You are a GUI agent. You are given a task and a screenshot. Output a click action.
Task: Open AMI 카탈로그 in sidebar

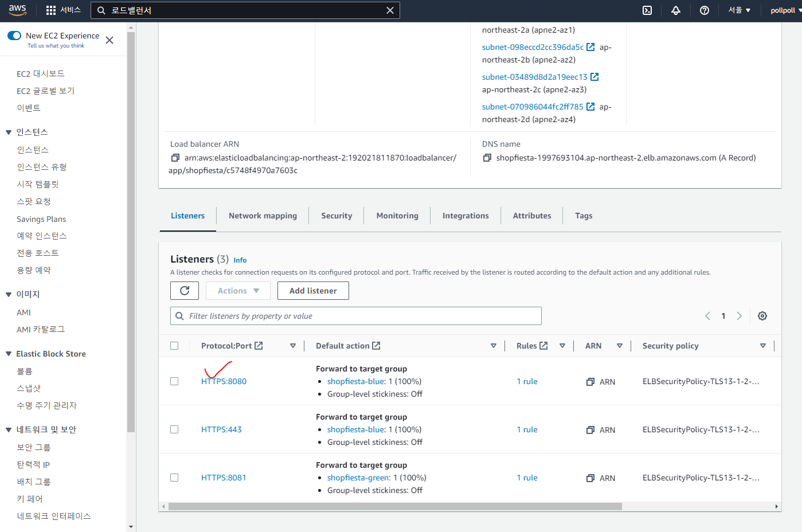[41, 329]
